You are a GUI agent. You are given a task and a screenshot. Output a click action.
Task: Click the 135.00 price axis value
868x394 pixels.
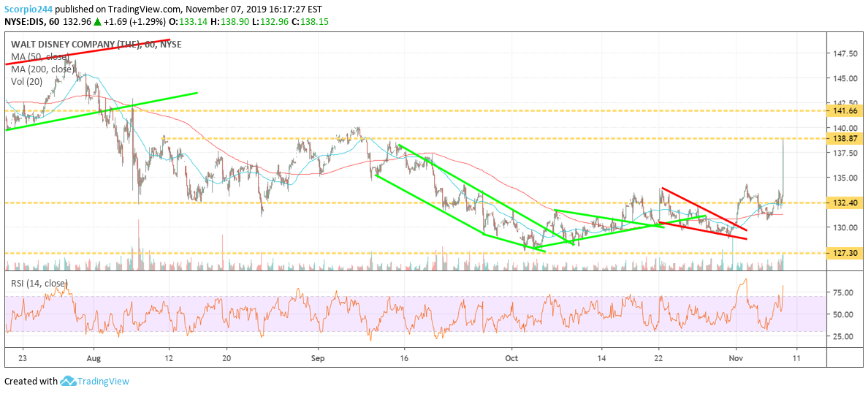click(845, 178)
